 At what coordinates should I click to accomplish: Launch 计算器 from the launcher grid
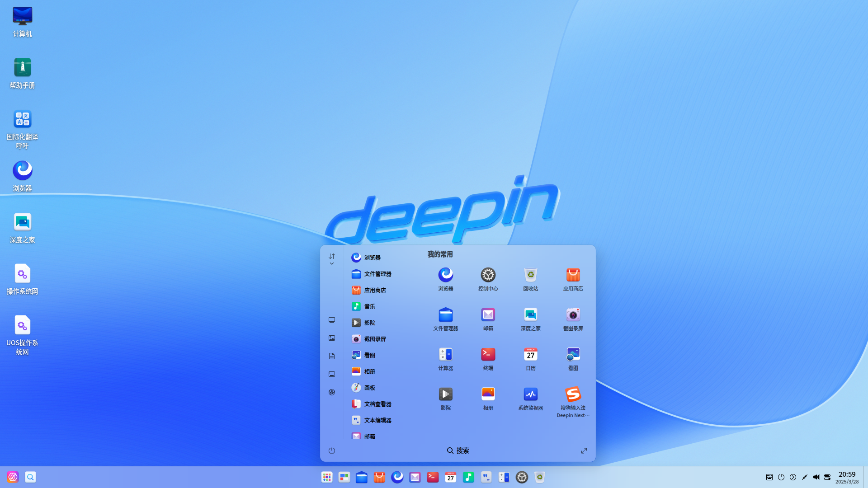pos(445,358)
